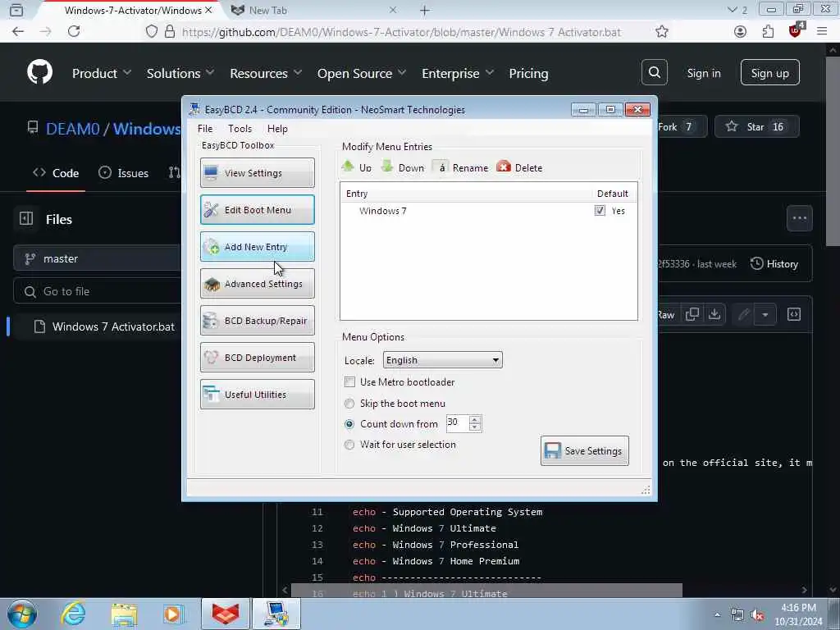Click Sign up button

pos(769,72)
